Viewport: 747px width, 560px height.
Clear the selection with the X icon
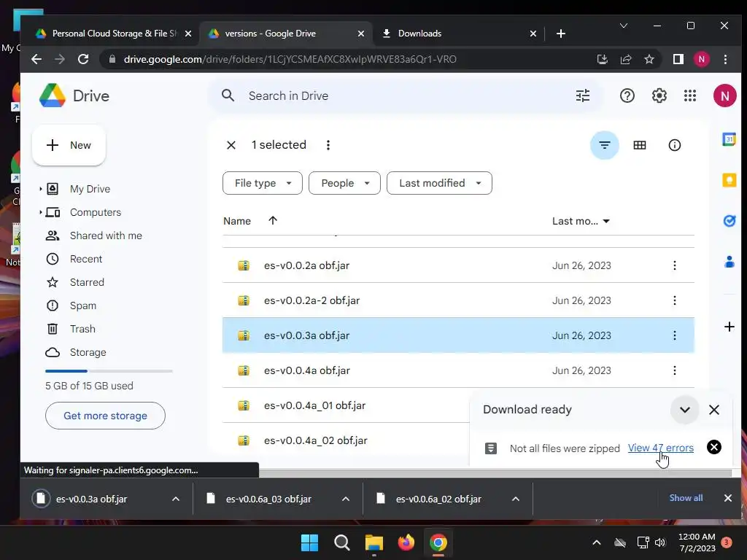[231, 145]
